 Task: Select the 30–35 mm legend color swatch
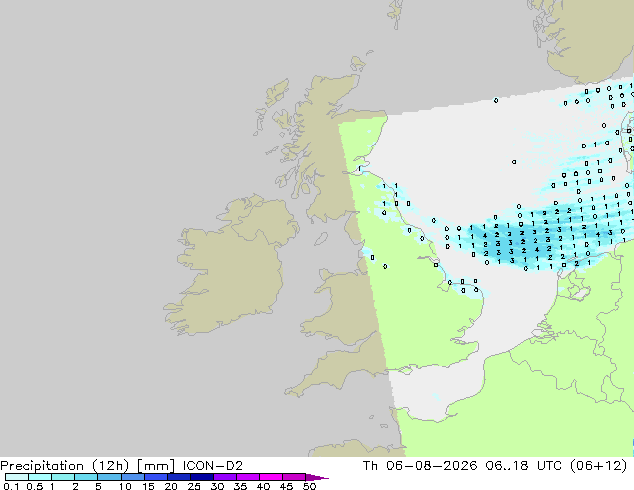(x=224, y=477)
